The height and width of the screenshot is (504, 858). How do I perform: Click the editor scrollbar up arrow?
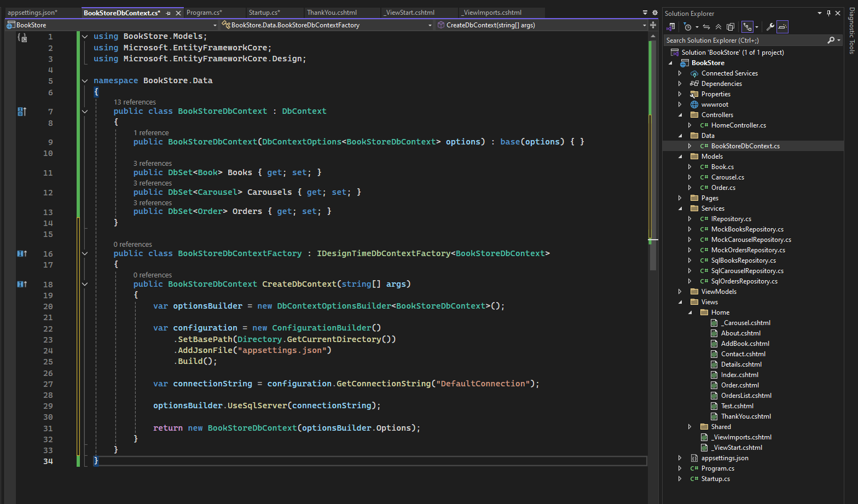click(653, 36)
